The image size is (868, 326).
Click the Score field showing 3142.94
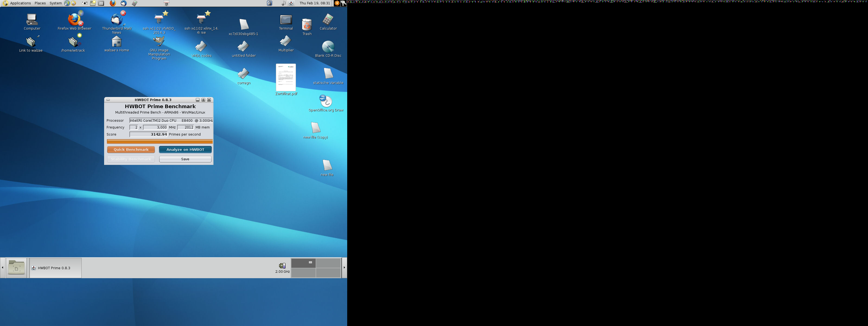pyautogui.click(x=148, y=134)
